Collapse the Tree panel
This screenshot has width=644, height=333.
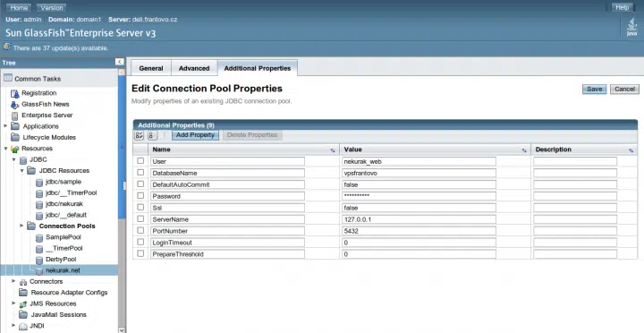click(x=120, y=62)
